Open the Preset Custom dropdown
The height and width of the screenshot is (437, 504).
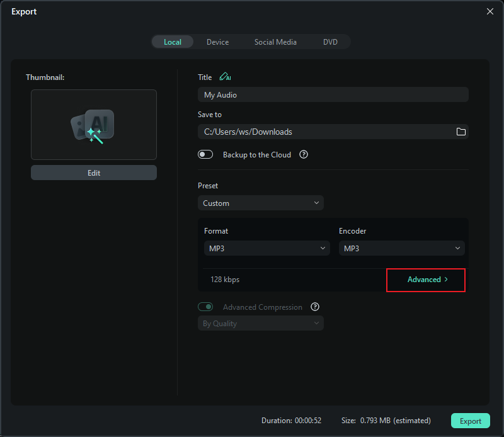click(x=261, y=203)
